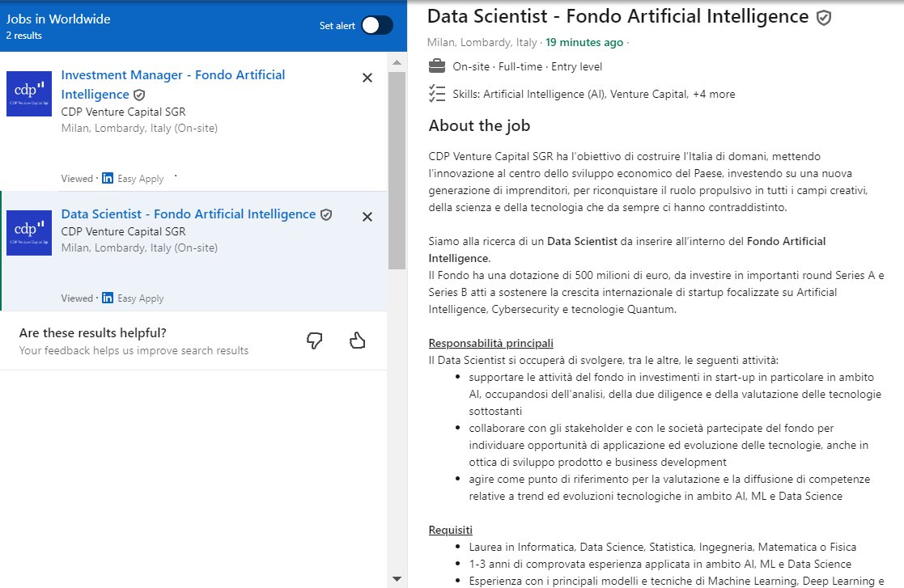
Task: Click the briefcase job type icon
Action: coord(437,66)
